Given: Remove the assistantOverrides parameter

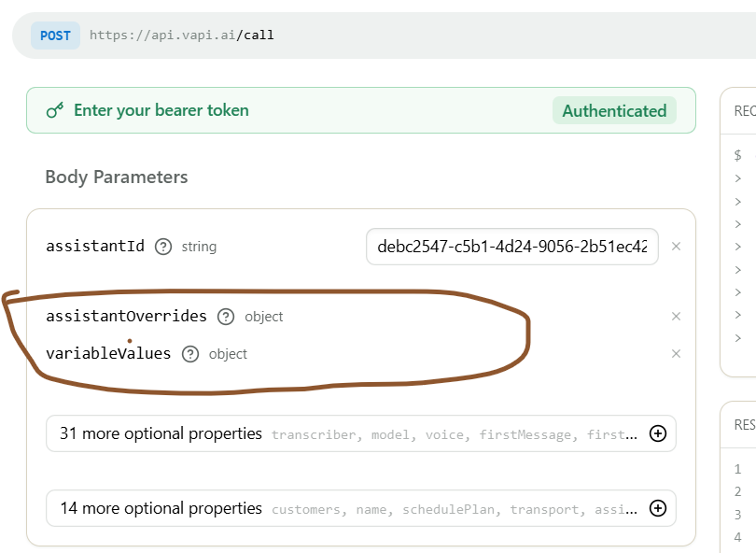Looking at the screenshot, I should (x=676, y=316).
